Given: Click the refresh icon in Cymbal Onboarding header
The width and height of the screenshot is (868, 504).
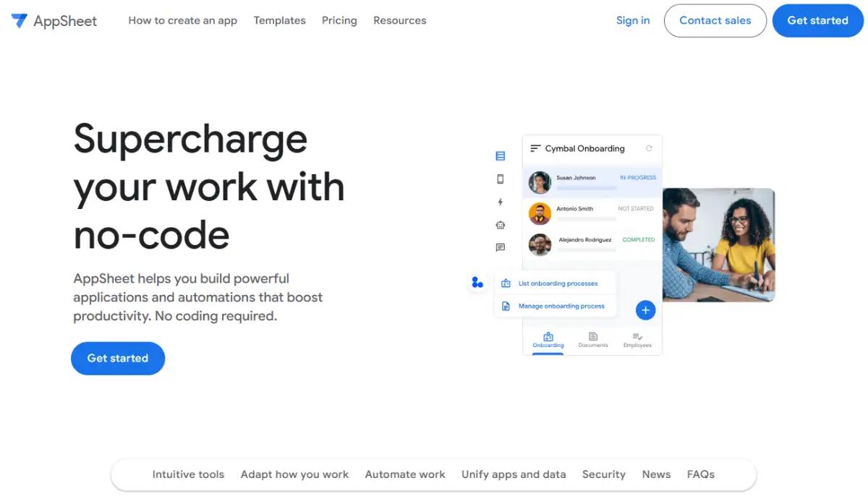Looking at the screenshot, I should (x=649, y=148).
